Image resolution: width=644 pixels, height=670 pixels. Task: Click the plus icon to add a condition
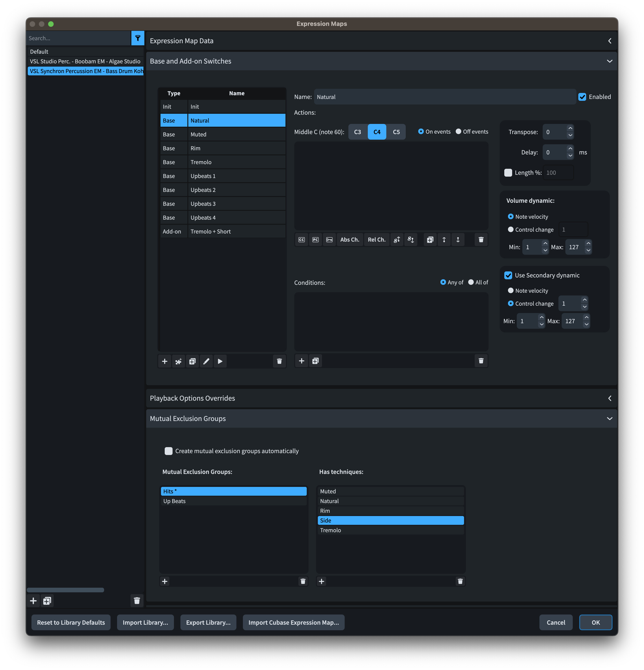[x=301, y=361]
